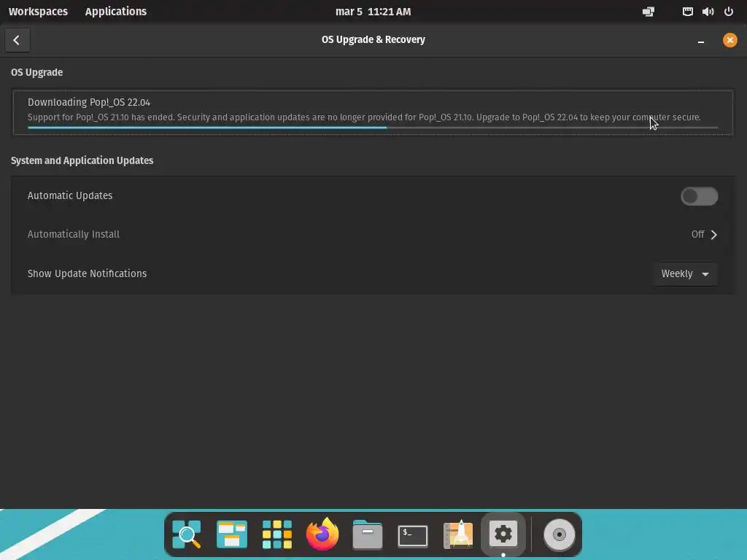Viewport: 747px width, 560px height.
Task: Launch Firefox from the dock
Action: (322, 534)
